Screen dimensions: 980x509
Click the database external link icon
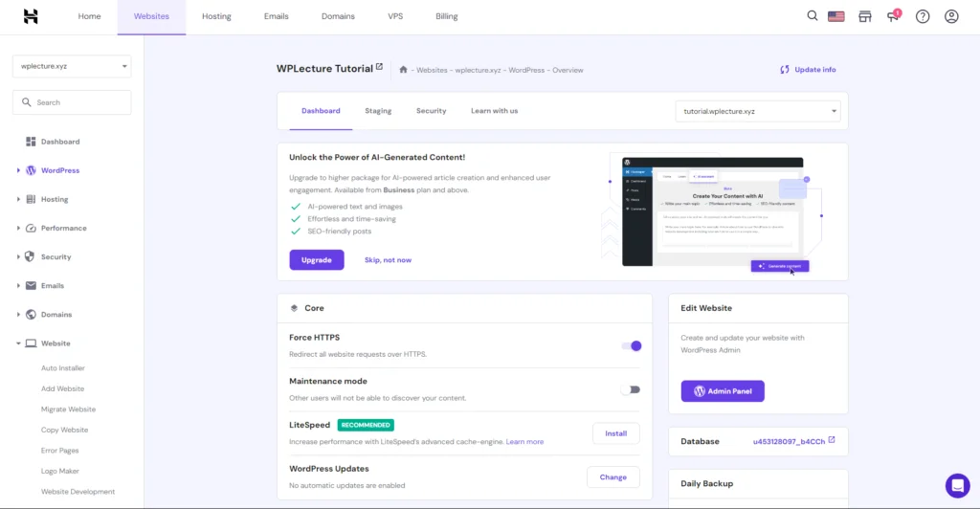pos(832,440)
